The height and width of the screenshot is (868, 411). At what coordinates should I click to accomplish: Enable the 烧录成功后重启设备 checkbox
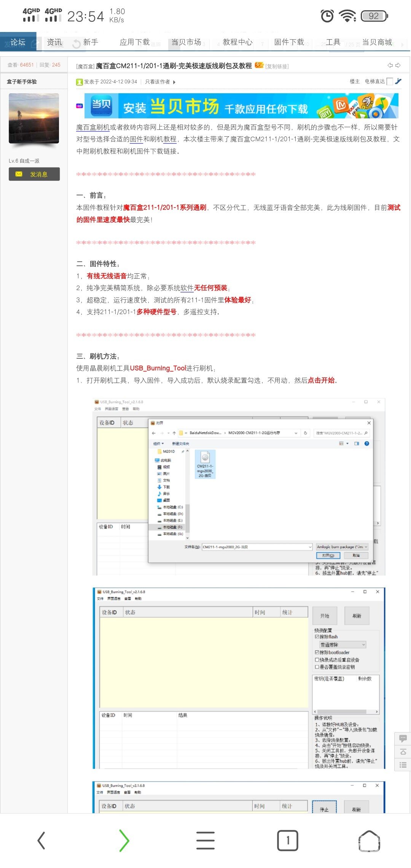tap(317, 660)
